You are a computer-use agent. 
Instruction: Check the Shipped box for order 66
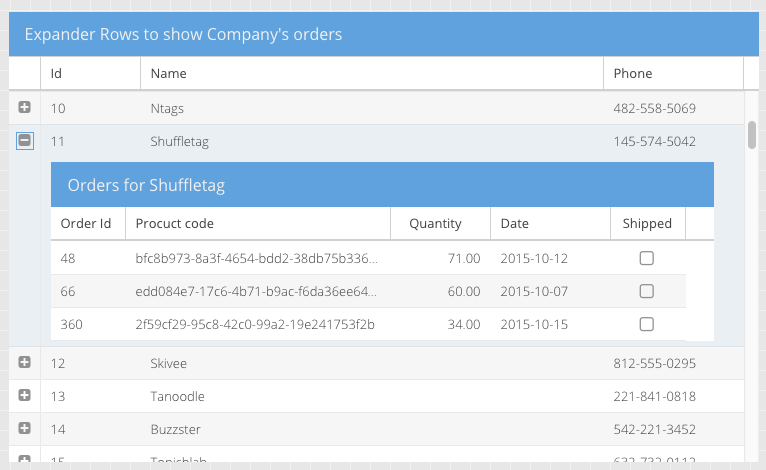[646, 291]
